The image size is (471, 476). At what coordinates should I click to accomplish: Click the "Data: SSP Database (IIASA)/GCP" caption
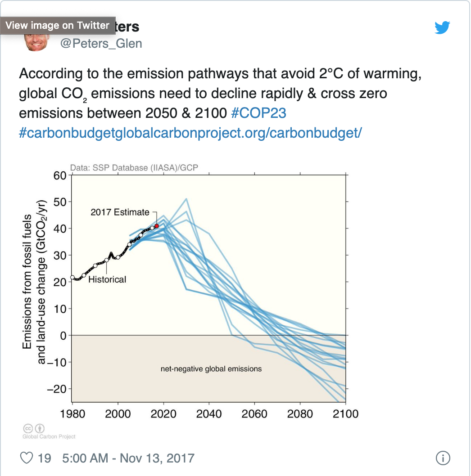click(x=134, y=168)
